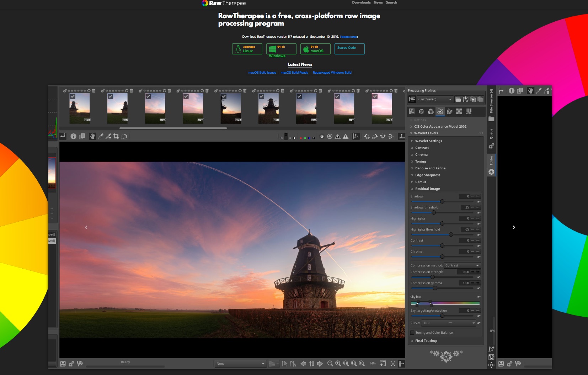Open the (Last Saved) profile dropdown
The image size is (588, 375).
[x=435, y=99]
